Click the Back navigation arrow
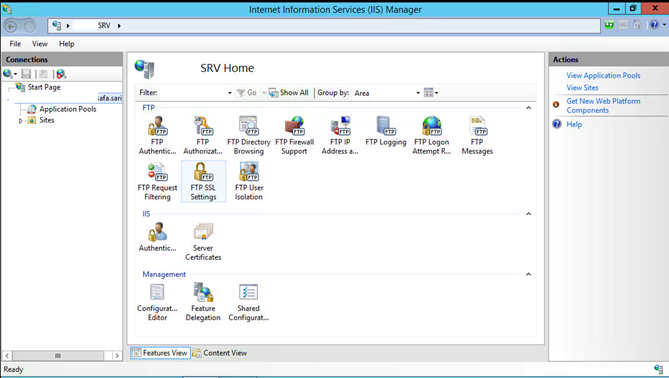This screenshot has width=669, height=378. coord(11,26)
